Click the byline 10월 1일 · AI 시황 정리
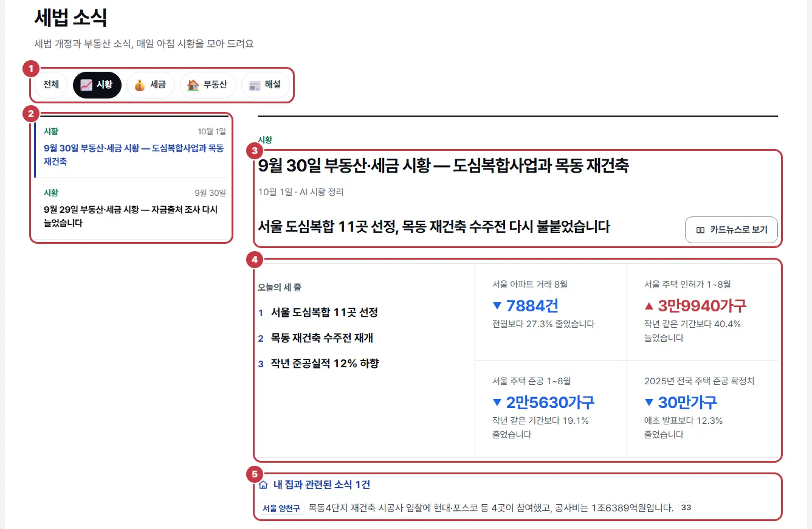Viewport: 812px width, 529px height. tap(301, 192)
